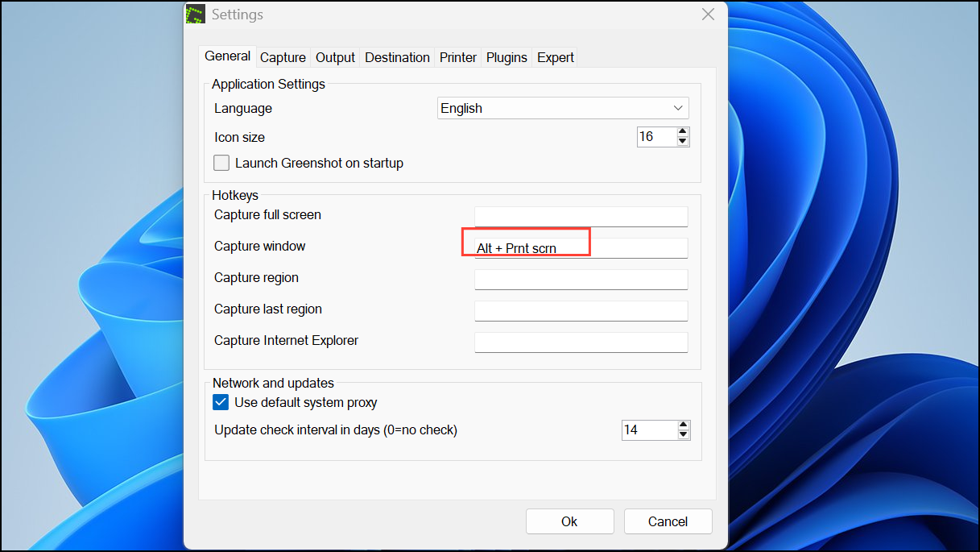This screenshot has width=980, height=552.
Task: Open the Plugins tab
Action: [507, 57]
